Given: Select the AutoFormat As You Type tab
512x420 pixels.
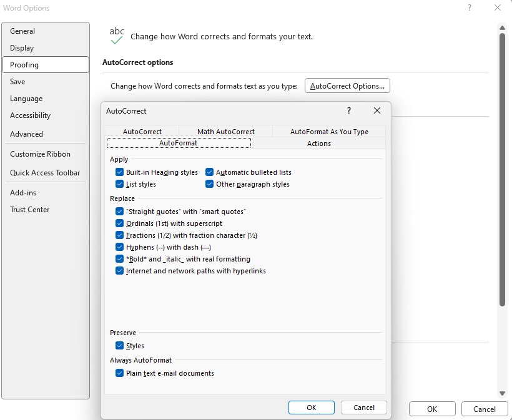Looking at the screenshot, I should (x=329, y=131).
